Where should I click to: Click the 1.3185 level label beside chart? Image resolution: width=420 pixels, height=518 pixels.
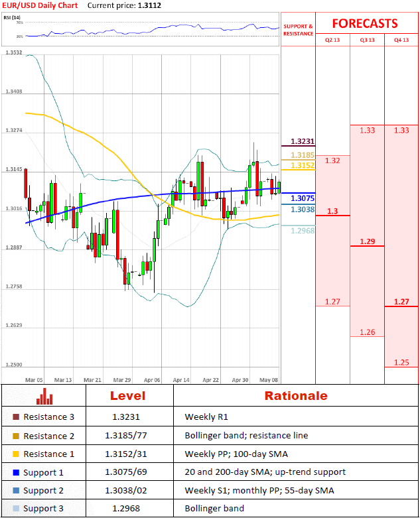click(x=303, y=155)
